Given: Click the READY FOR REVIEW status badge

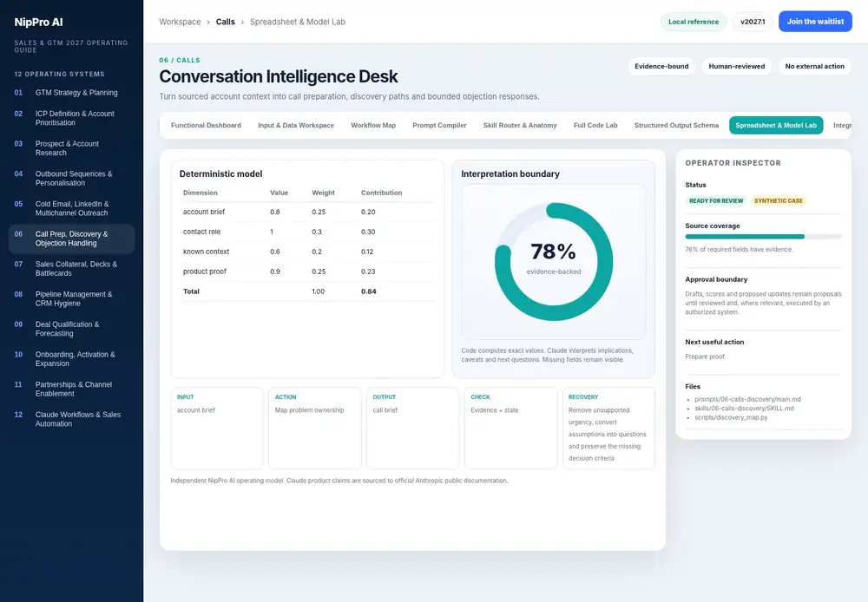Looking at the screenshot, I should click(716, 201).
